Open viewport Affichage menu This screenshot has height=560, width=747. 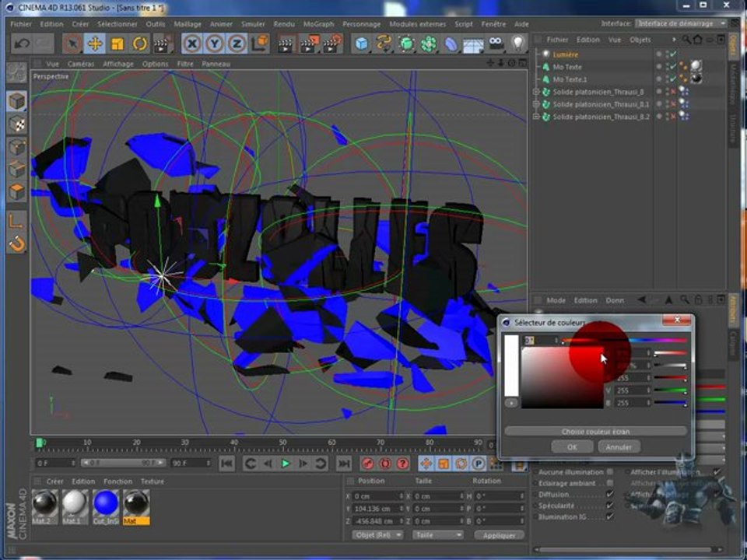click(118, 64)
